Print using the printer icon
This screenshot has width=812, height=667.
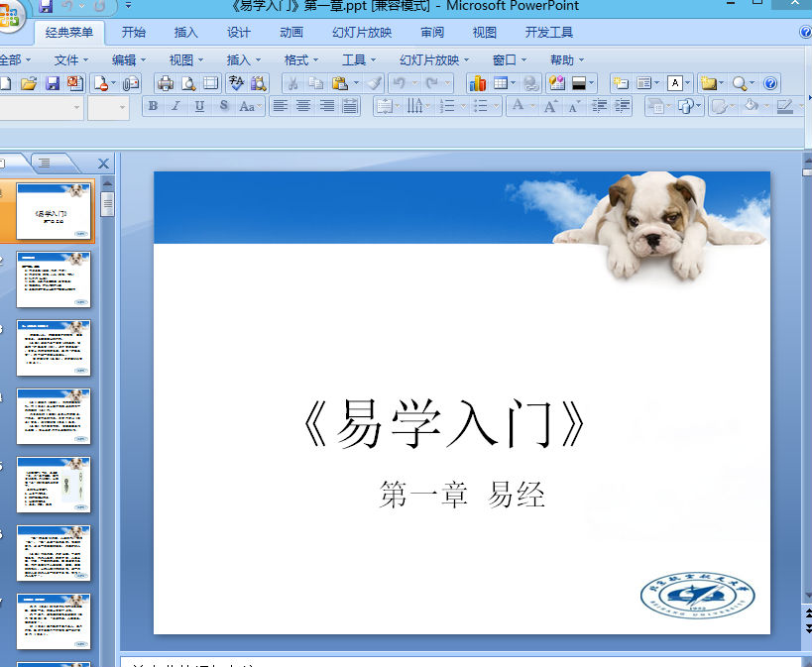(x=166, y=83)
